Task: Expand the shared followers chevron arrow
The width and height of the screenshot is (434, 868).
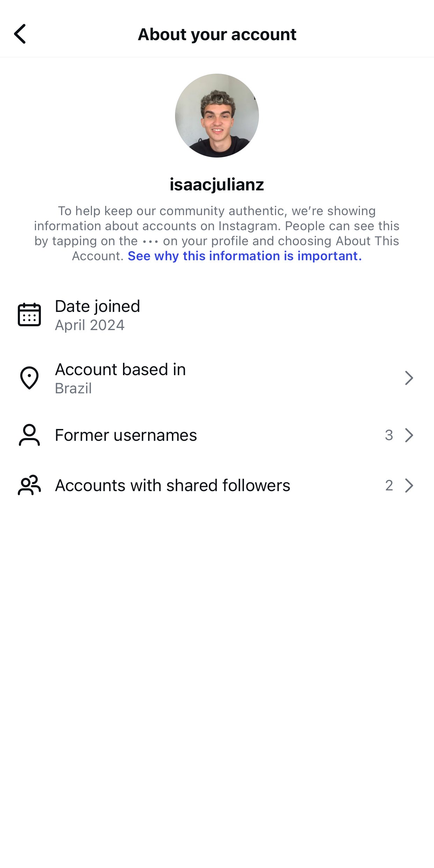Action: click(x=409, y=486)
